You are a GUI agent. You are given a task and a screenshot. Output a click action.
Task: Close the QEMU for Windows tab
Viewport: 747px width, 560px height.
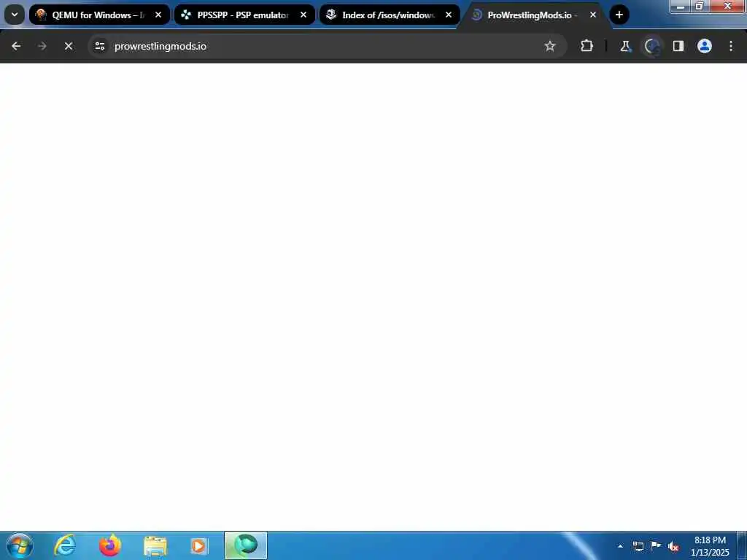pos(158,15)
